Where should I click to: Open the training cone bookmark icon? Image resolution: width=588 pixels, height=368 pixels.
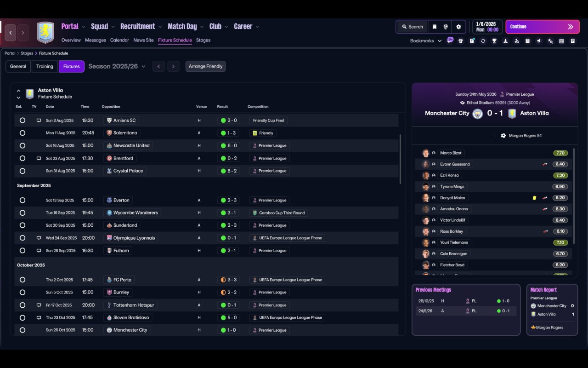tap(505, 41)
